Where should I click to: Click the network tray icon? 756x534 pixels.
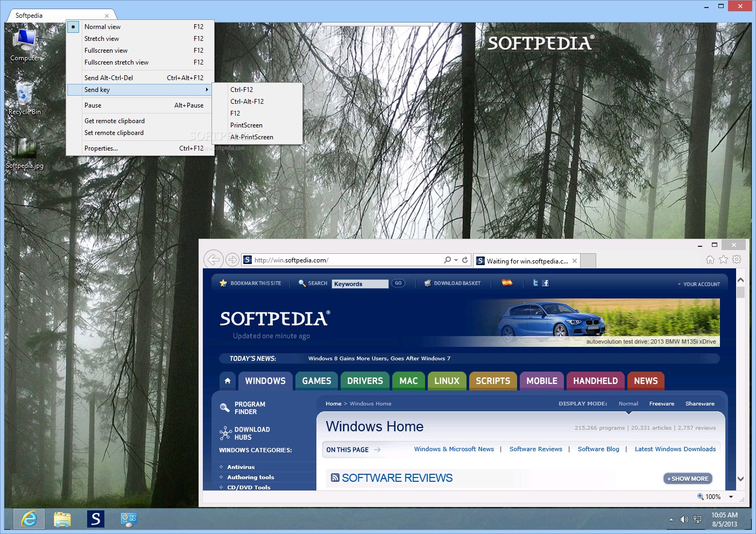(697, 519)
